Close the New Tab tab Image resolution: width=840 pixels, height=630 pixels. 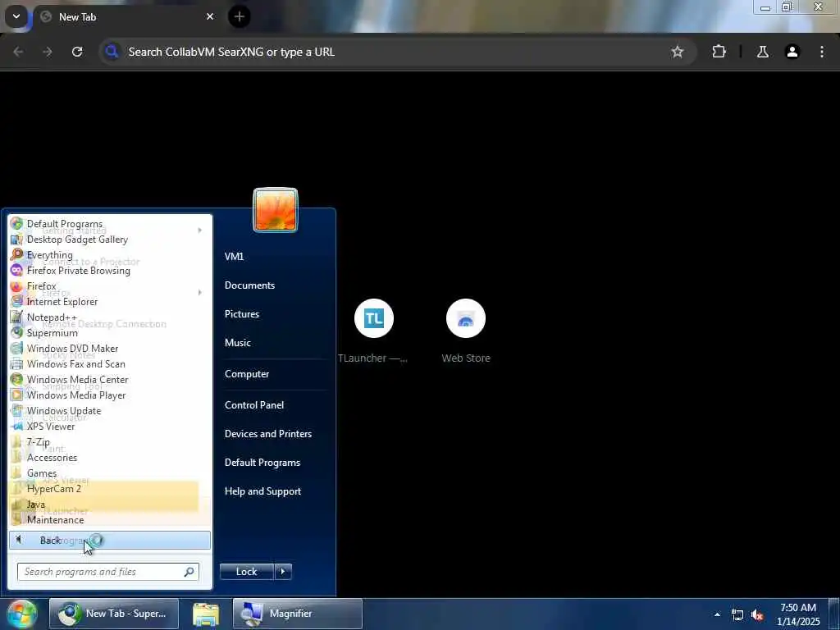pos(210,16)
